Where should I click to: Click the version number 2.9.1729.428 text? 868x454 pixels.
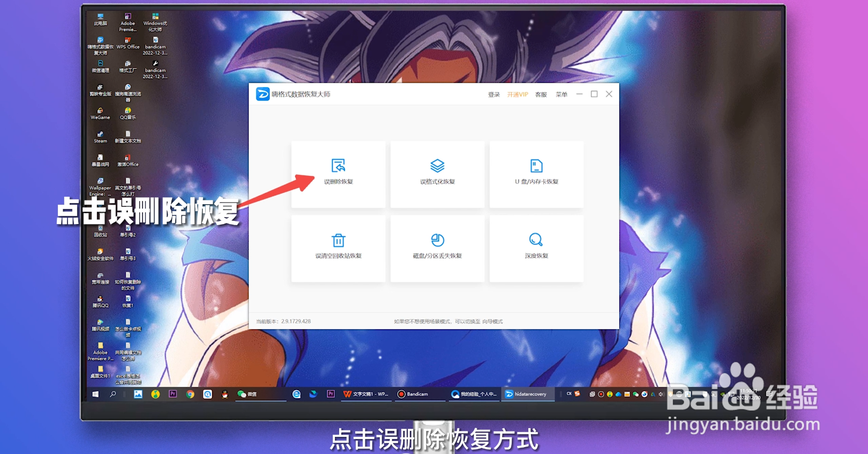tap(296, 322)
